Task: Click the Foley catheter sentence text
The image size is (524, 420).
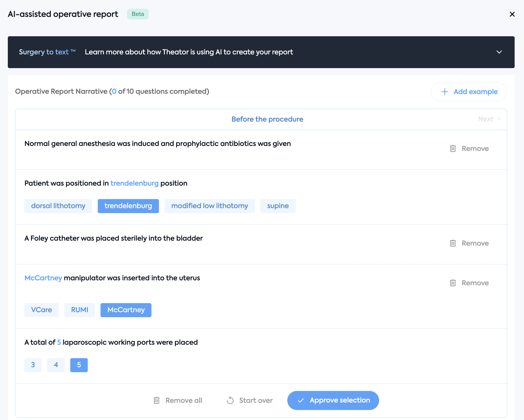Action: [x=114, y=238]
